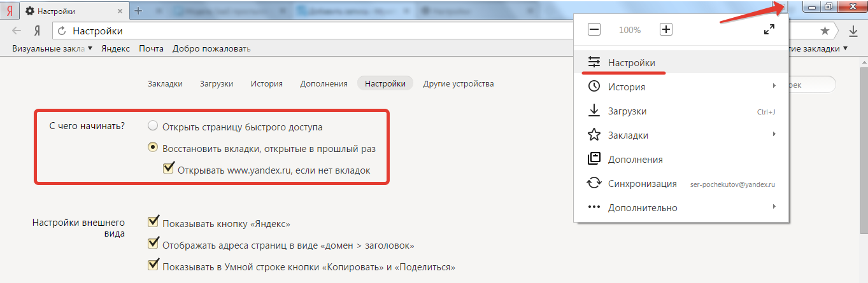Toggle fullscreen mode icon in menu

(x=769, y=29)
